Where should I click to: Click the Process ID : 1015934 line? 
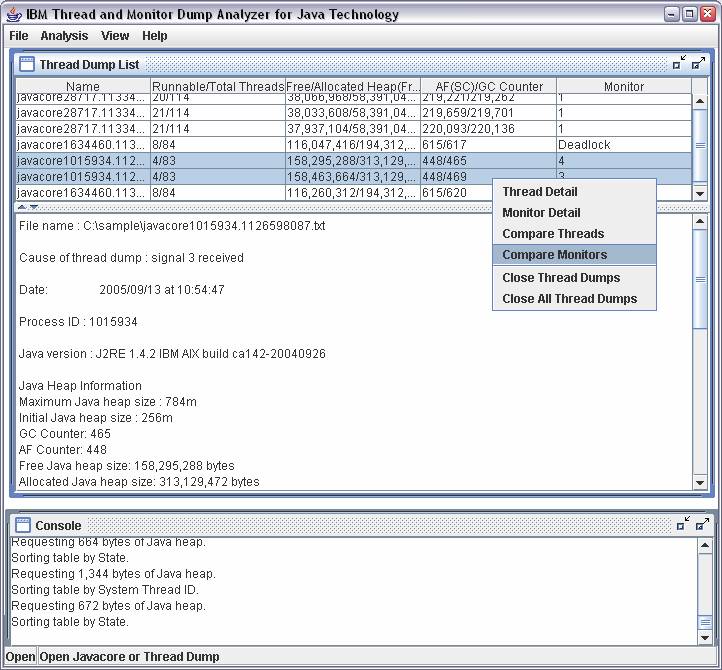click(78, 321)
